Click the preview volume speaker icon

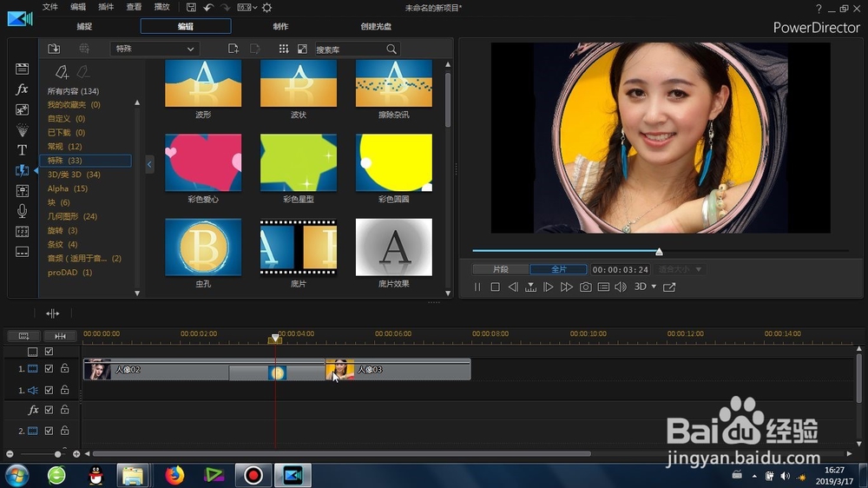point(621,287)
